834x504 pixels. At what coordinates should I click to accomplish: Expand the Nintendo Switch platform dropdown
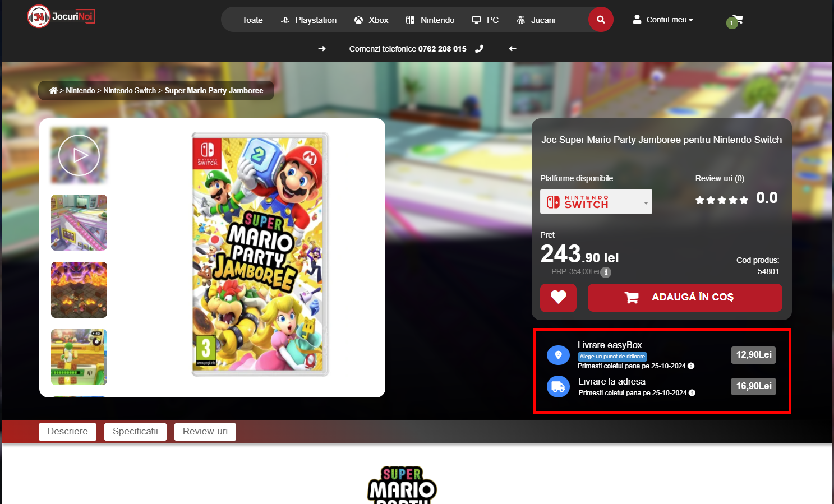[596, 202]
